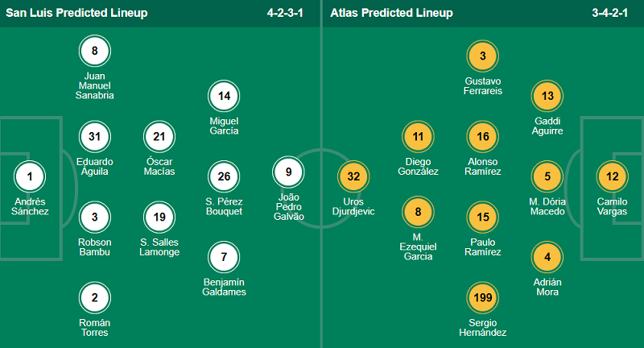Click Sergio Hernández's number 199 badge
Viewport: 644px width, 348px height.
coord(483,298)
